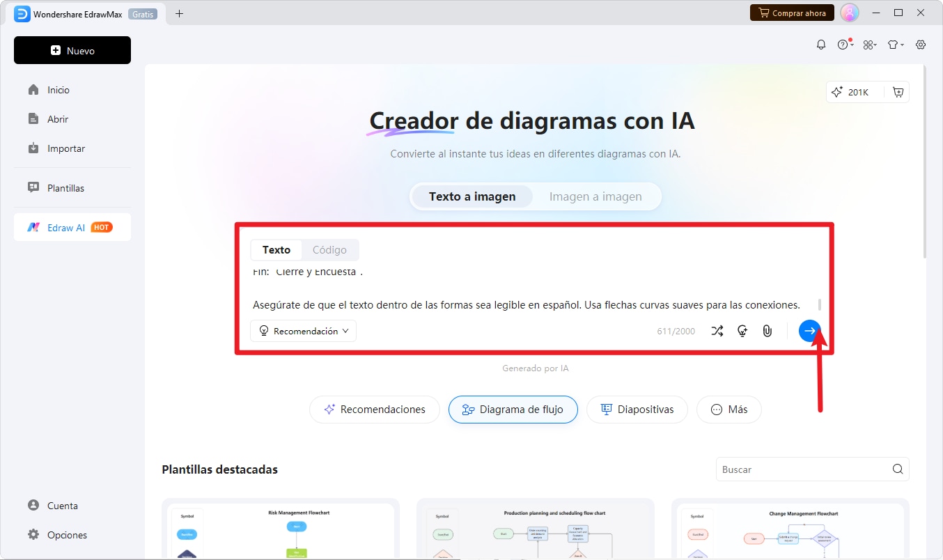Click the Edraw AI sidebar item
Image resolution: width=943 pixels, height=560 pixels.
pyautogui.click(x=72, y=227)
